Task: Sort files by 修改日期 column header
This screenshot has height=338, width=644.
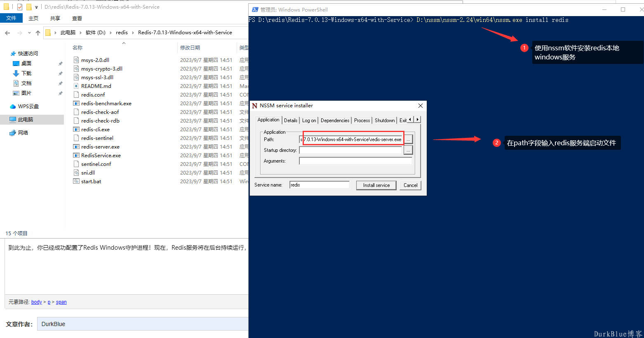Action: [x=190, y=48]
